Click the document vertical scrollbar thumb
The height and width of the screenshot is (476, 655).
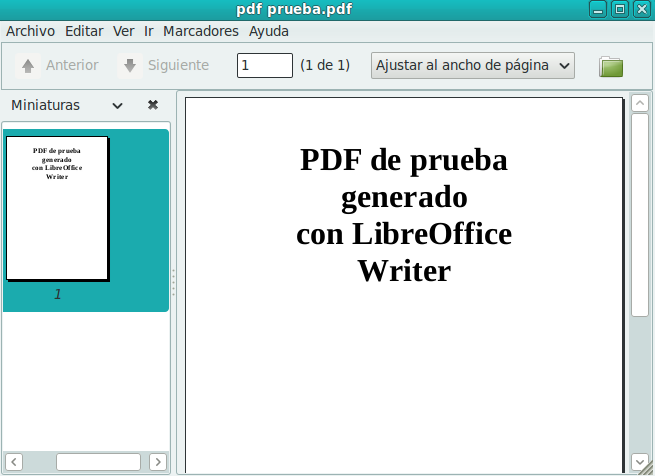[x=640, y=215]
